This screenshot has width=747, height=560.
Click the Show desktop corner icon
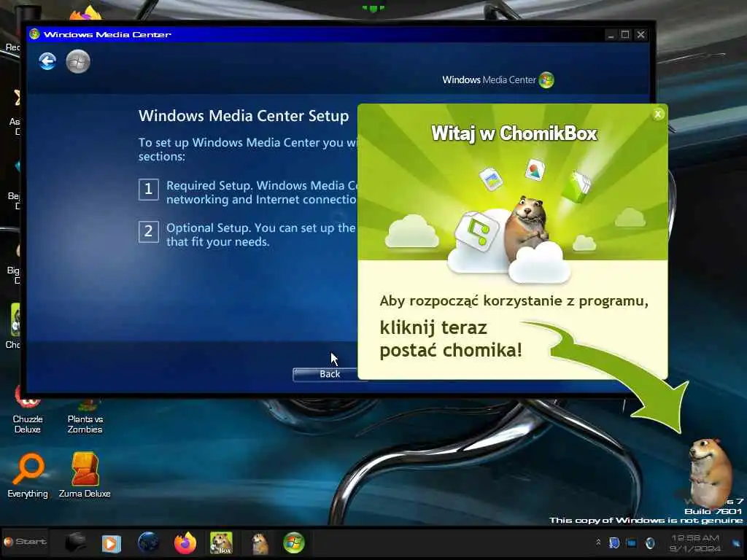(x=737, y=542)
